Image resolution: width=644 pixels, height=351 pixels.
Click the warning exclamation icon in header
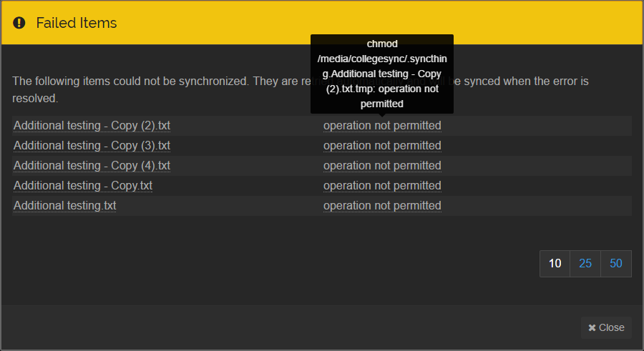[x=19, y=23]
